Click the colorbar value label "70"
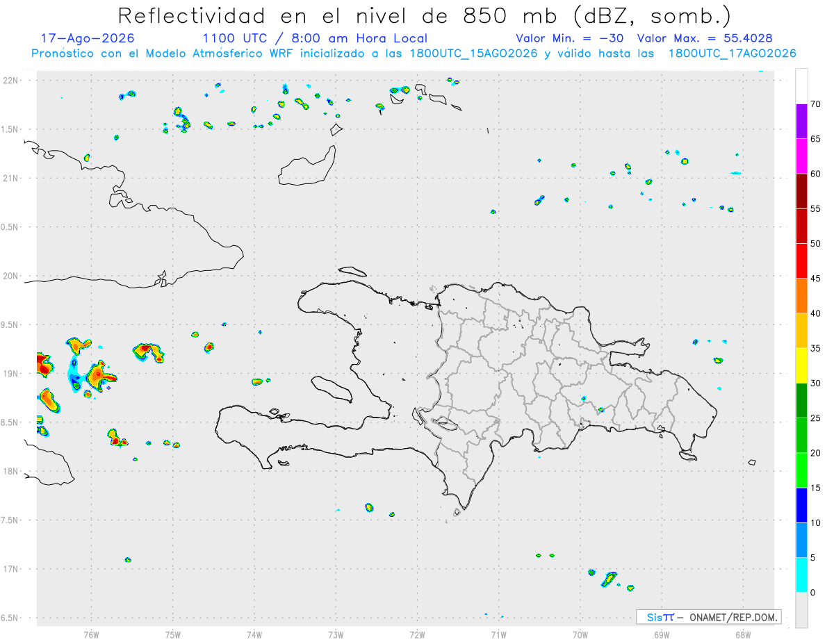Viewport: 834px width, 644px height. [816, 104]
